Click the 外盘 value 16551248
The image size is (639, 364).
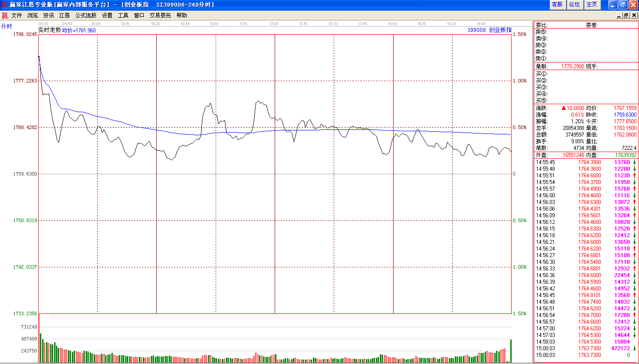pos(573,155)
